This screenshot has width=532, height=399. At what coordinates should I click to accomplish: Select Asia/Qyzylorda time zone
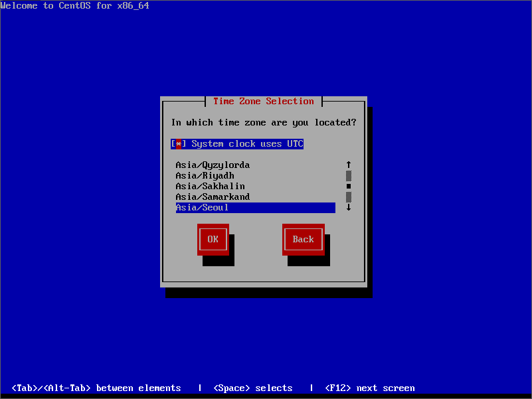(x=256, y=165)
